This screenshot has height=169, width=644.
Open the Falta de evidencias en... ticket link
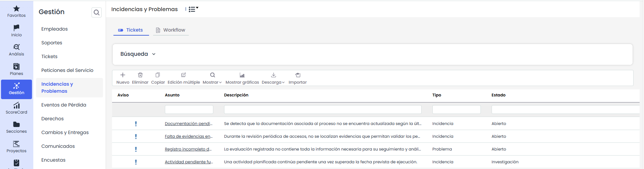(x=188, y=136)
